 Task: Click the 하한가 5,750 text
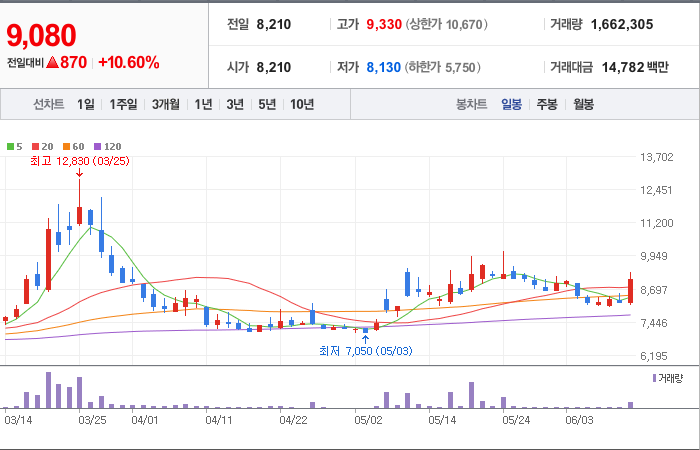[442, 67]
